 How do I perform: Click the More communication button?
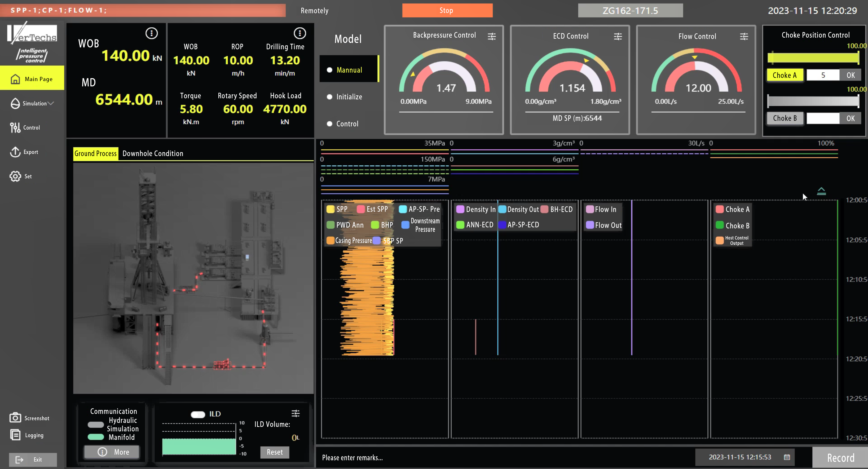(112, 452)
